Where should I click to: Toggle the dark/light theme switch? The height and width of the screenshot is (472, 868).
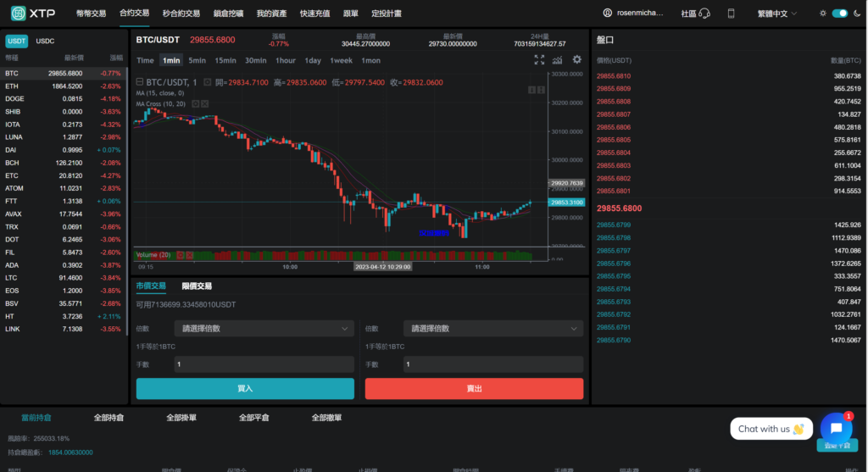click(839, 14)
